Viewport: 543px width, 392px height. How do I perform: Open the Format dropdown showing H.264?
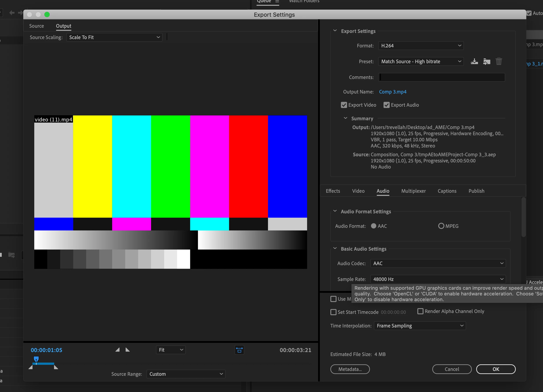pos(421,46)
